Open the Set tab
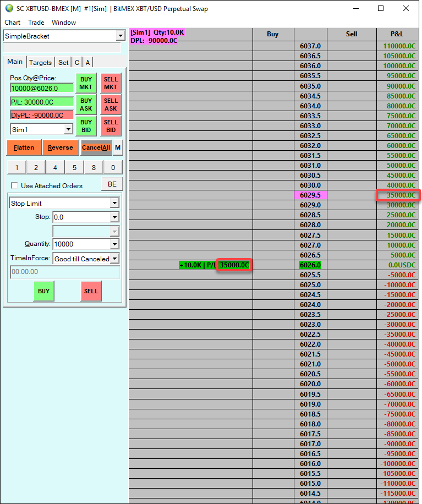Viewport: 422px width, 504px height. pos(63,62)
